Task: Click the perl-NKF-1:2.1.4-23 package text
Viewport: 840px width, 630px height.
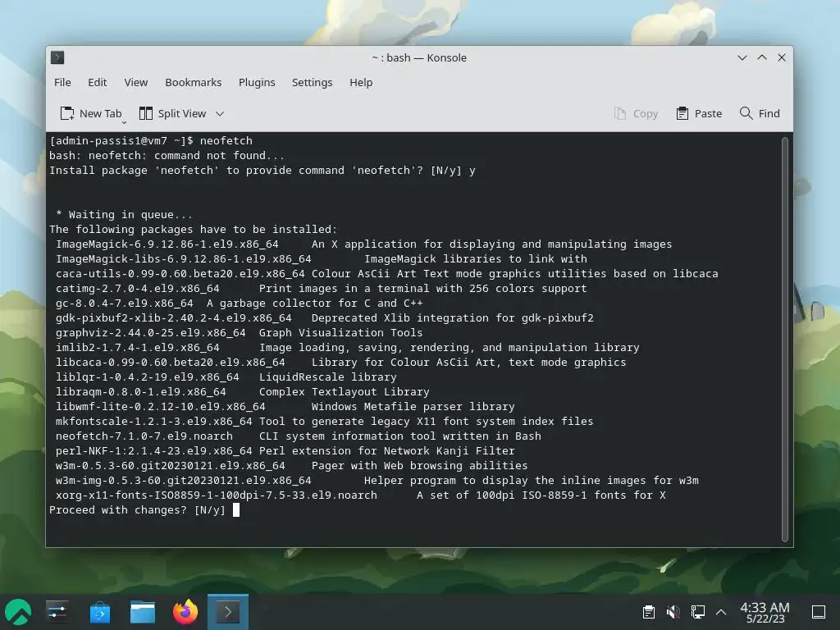Action: click(153, 451)
